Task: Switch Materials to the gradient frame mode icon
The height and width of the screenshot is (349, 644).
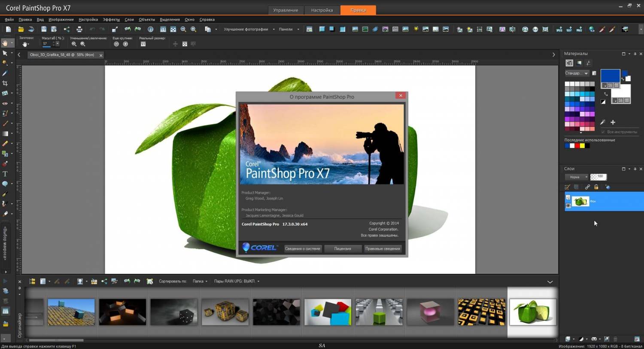Action: pyautogui.click(x=579, y=63)
